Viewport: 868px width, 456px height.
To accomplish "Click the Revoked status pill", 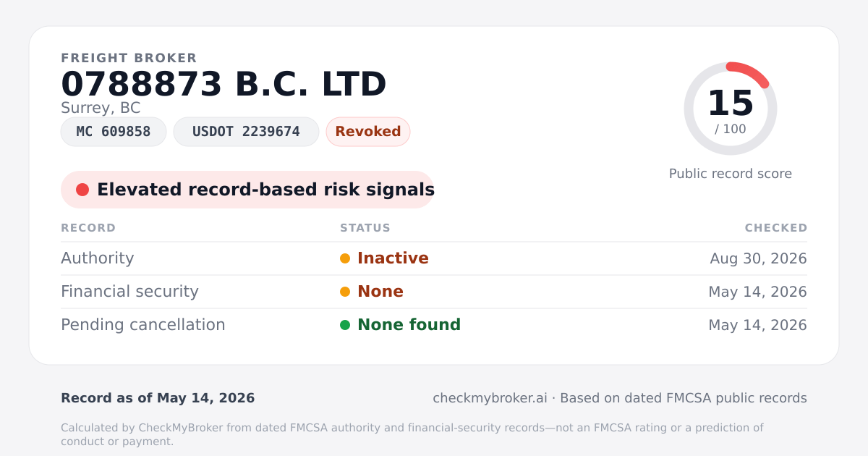I will (368, 132).
